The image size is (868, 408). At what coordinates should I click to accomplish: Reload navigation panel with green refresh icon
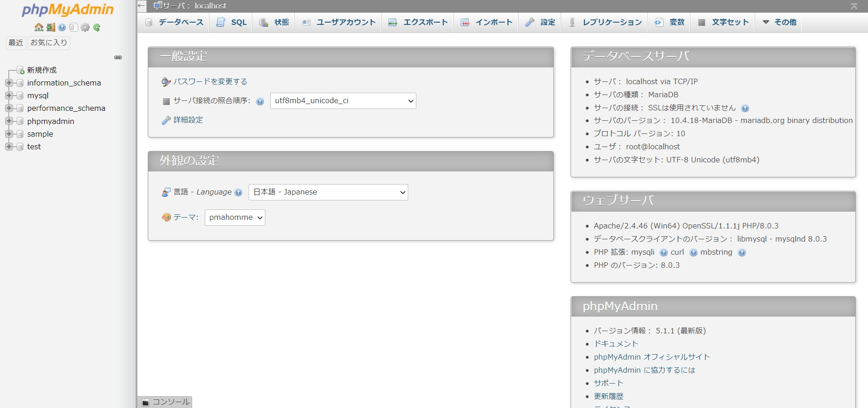[97, 27]
